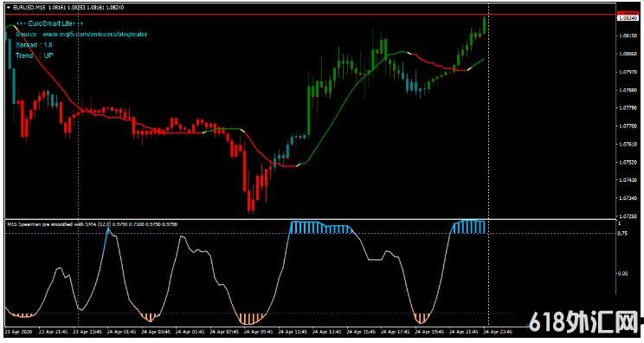Click the Trend : UP label
The image size is (644, 343).
pos(35,55)
